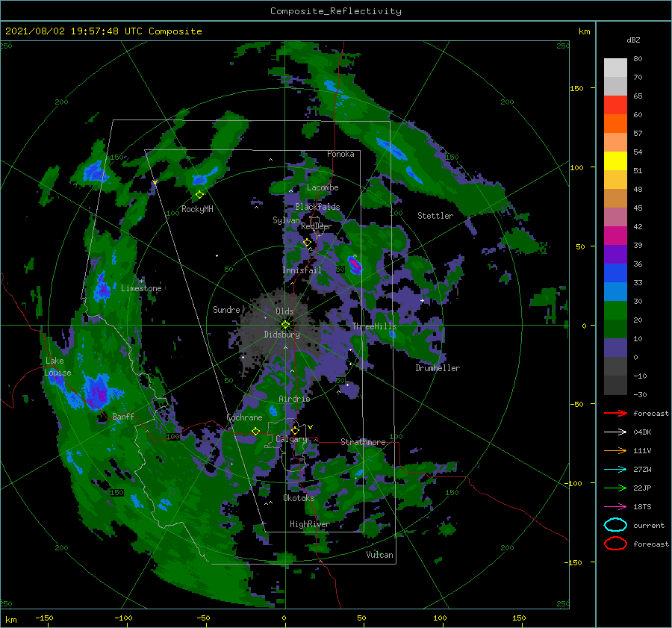The height and width of the screenshot is (628, 672).
Task: Click the red 60 dBZ color swatch
Action: point(615,105)
